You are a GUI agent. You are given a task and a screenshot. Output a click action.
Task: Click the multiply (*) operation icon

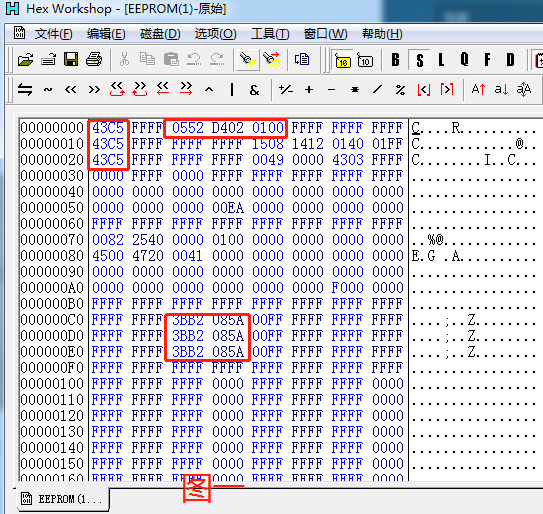tap(355, 90)
